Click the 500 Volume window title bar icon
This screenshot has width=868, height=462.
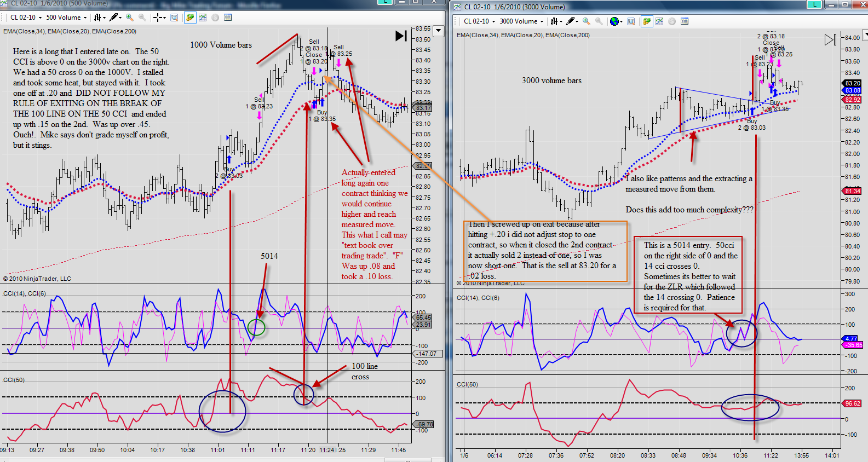pyautogui.click(x=4, y=3)
